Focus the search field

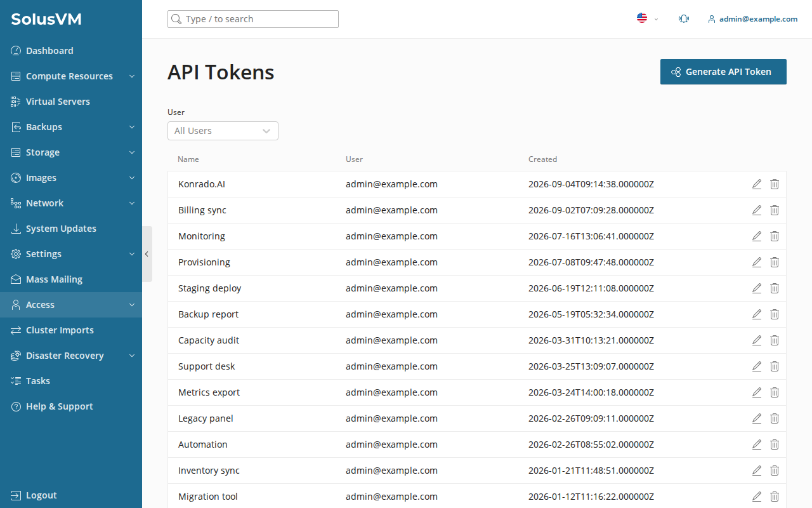tap(253, 19)
